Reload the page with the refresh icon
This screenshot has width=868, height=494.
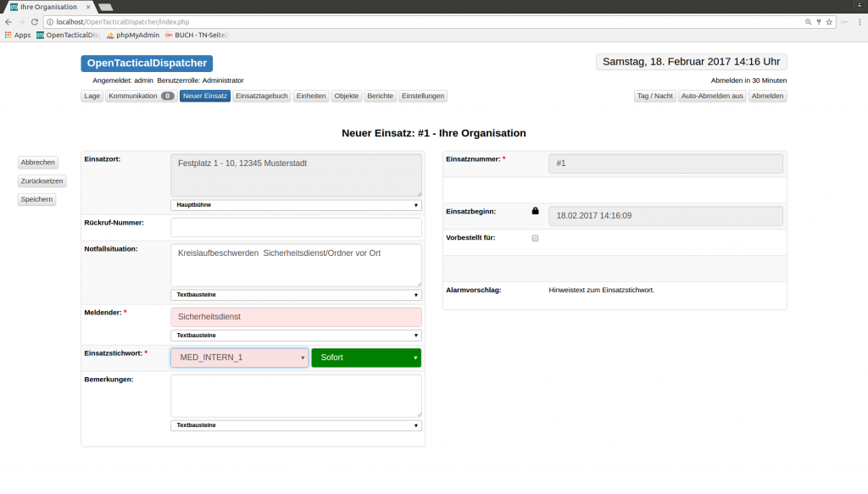[34, 21]
